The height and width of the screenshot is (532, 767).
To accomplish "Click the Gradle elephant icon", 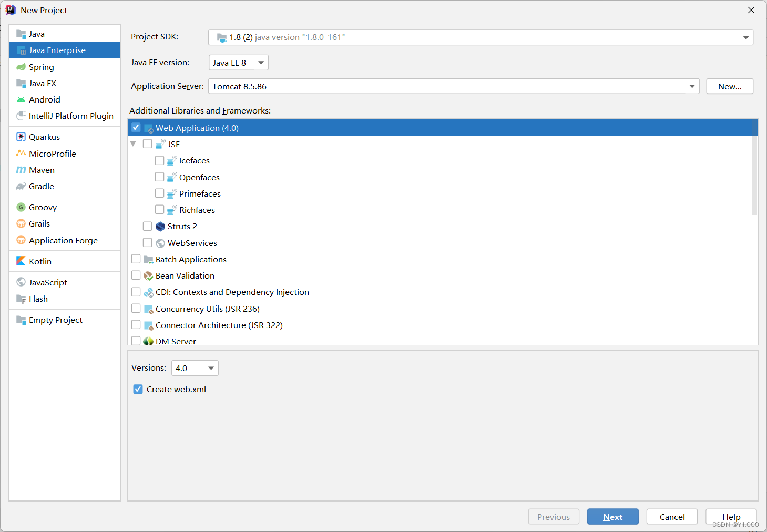I will tap(21, 186).
